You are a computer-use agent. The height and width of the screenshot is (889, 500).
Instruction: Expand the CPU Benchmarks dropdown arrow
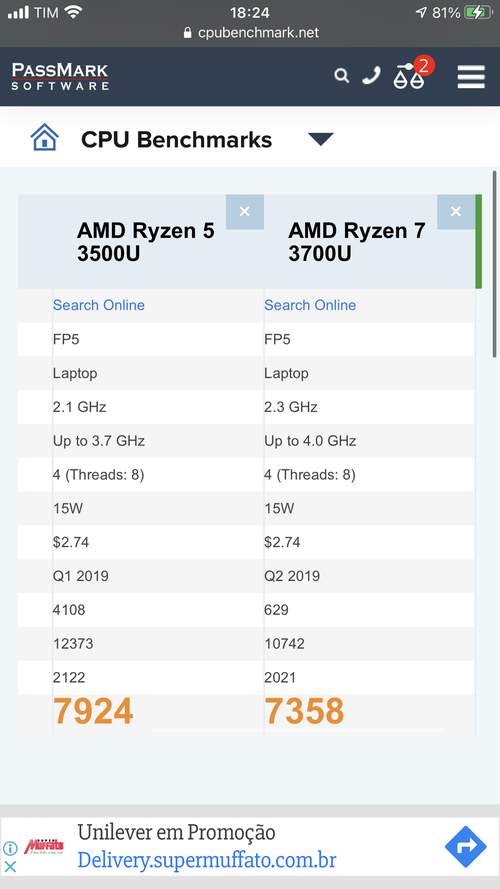click(320, 139)
